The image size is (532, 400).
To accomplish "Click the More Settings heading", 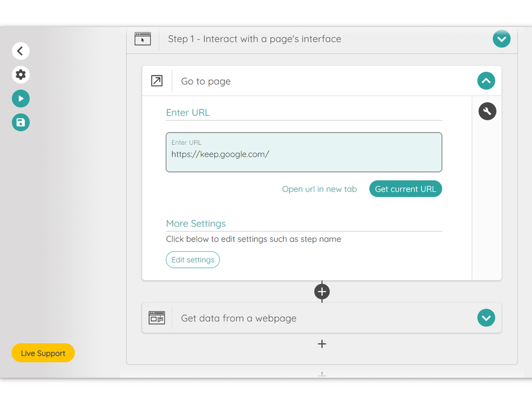I will click(x=196, y=224).
